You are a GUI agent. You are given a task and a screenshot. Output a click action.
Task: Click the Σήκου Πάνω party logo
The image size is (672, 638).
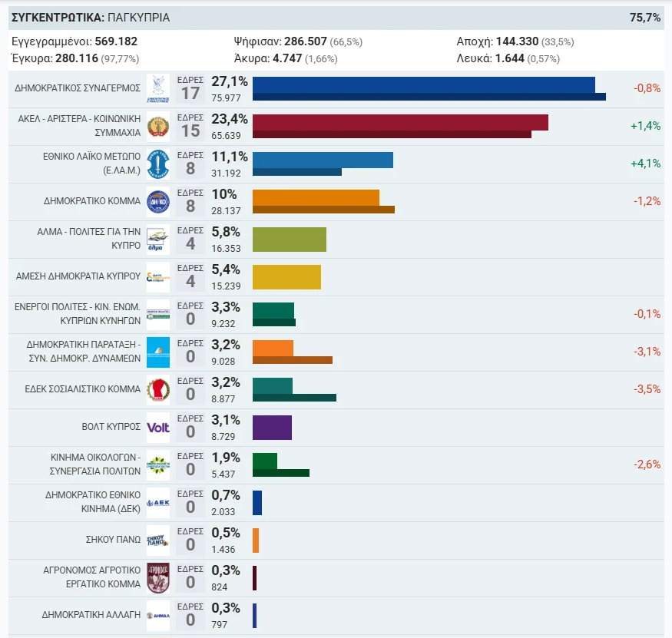pyautogui.click(x=158, y=540)
